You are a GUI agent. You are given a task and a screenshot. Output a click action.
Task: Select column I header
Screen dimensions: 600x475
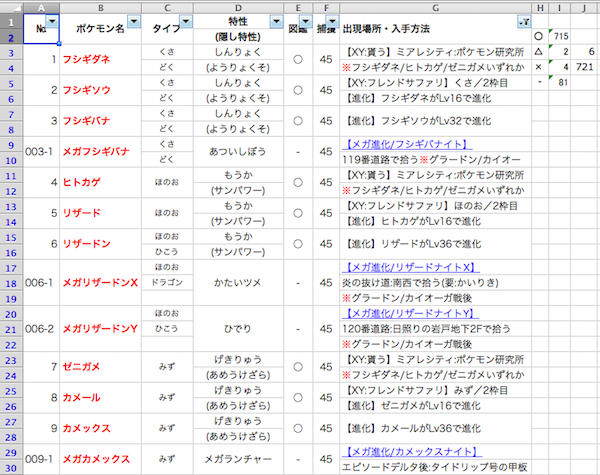559,8
